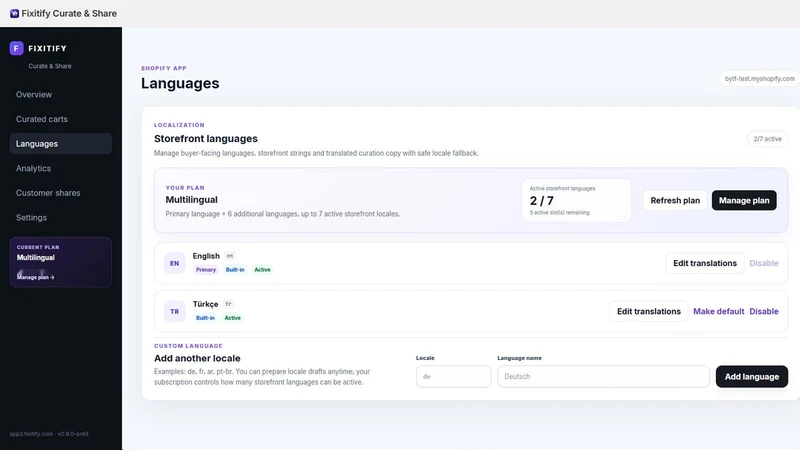This screenshot has height=450, width=800.
Task: Click Disable for English
Action: click(x=764, y=263)
